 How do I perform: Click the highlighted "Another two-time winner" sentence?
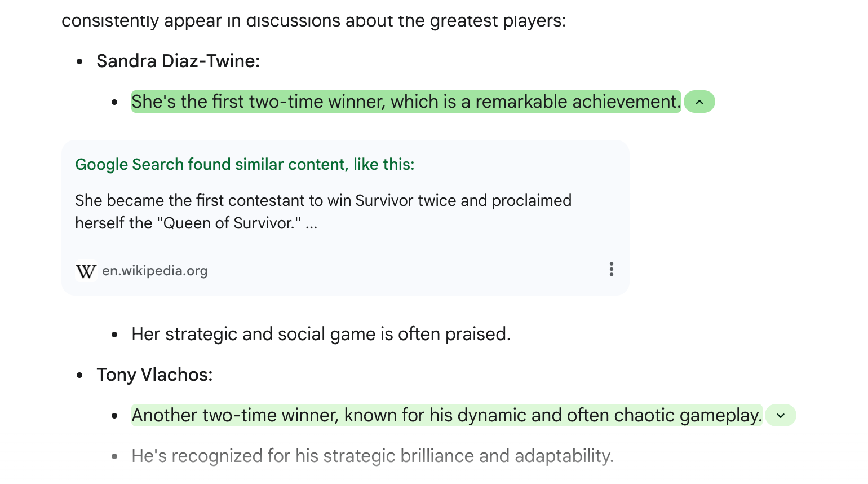[x=446, y=416]
